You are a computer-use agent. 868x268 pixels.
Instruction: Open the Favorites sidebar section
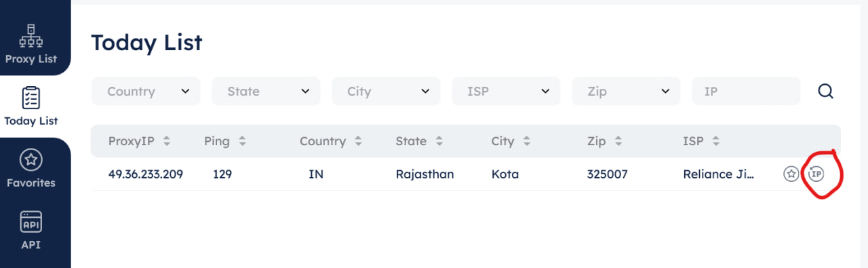click(x=31, y=168)
